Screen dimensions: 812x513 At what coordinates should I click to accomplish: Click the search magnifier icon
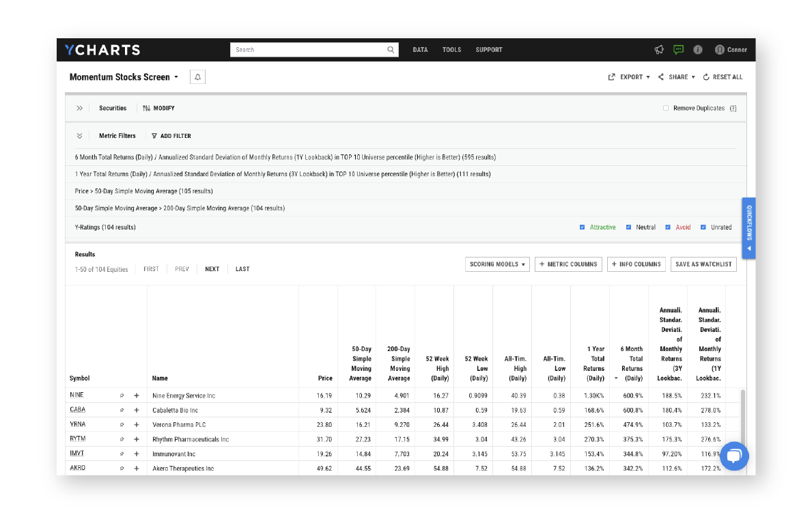click(x=391, y=50)
